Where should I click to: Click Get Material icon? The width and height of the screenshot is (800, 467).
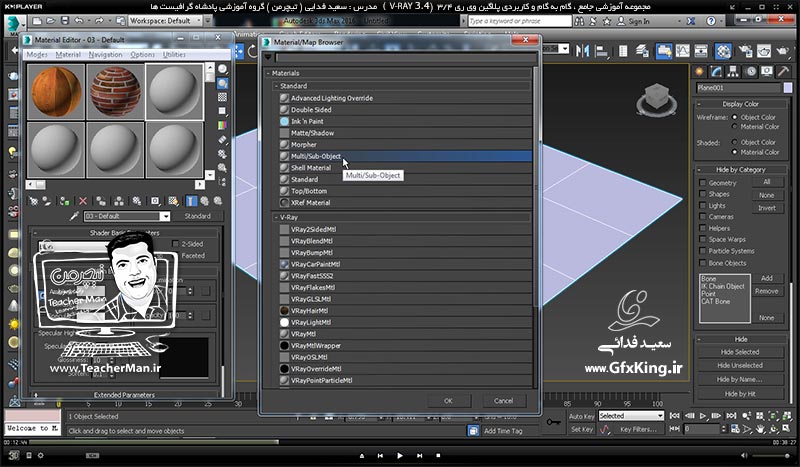[34, 201]
